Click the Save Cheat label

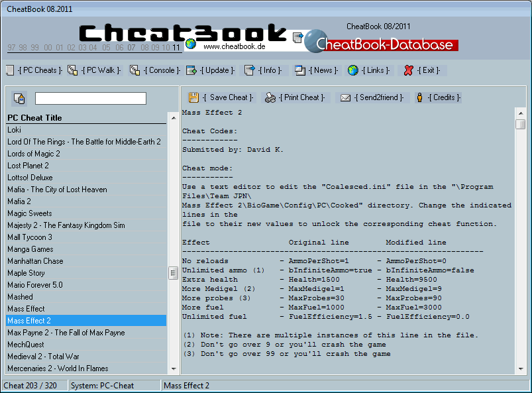tap(228, 97)
